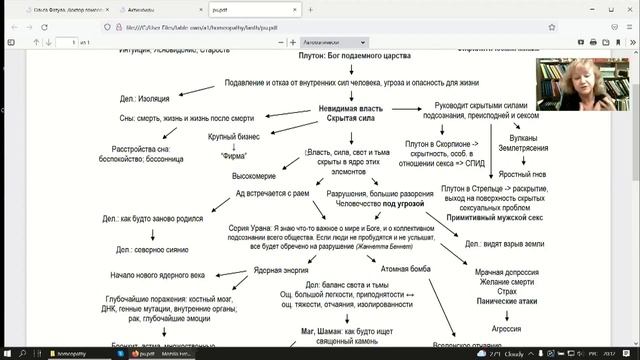Open the taskbar clock
This screenshot has height=360, width=640.
pyautogui.click(x=609, y=353)
